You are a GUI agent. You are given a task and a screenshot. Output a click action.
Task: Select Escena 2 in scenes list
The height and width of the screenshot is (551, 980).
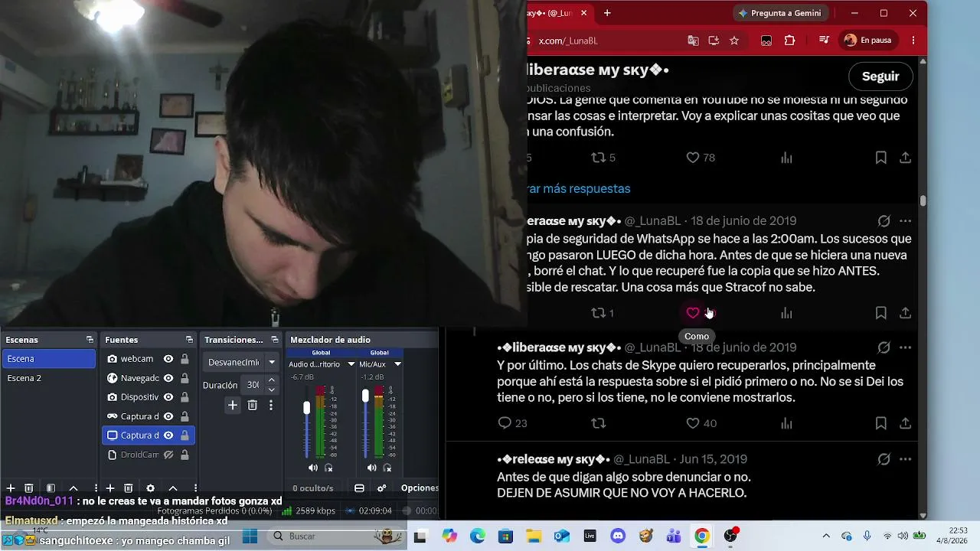[x=49, y=378]
